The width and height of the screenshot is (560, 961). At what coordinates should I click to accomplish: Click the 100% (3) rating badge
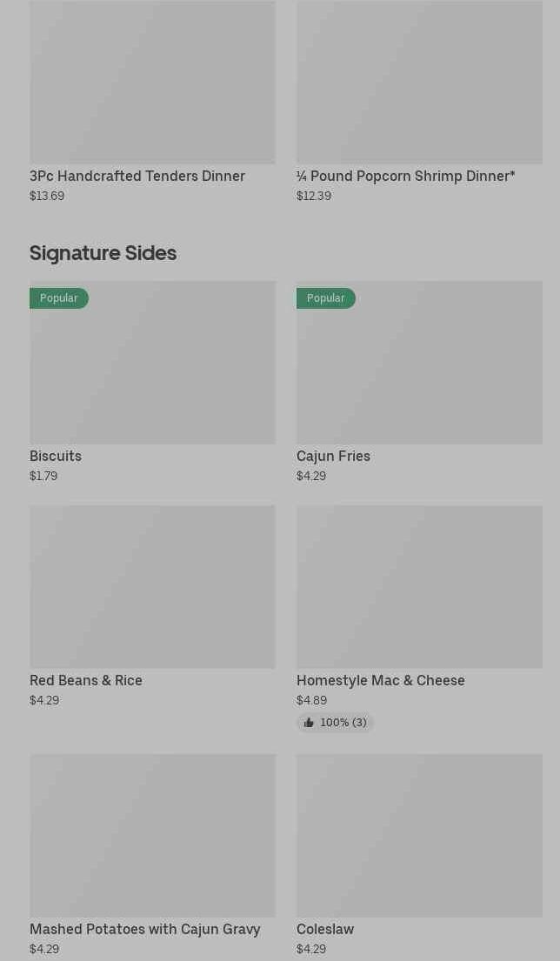point(343,723)
